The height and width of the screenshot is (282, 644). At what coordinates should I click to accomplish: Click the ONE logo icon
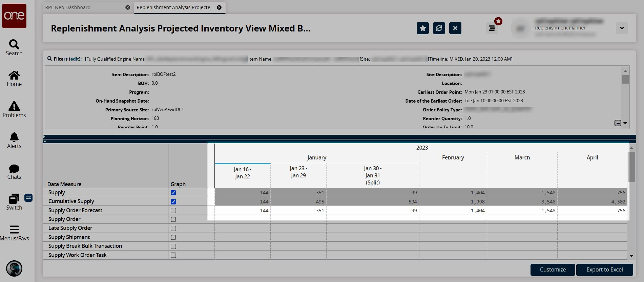14,16
